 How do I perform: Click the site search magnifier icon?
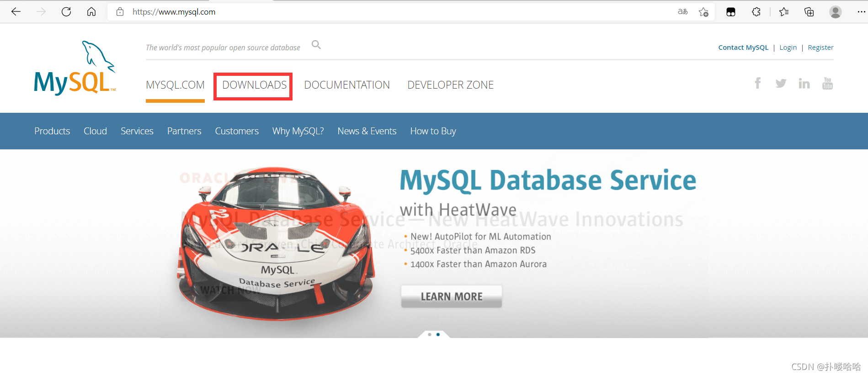pyautogui.click(x=316, y=45)
